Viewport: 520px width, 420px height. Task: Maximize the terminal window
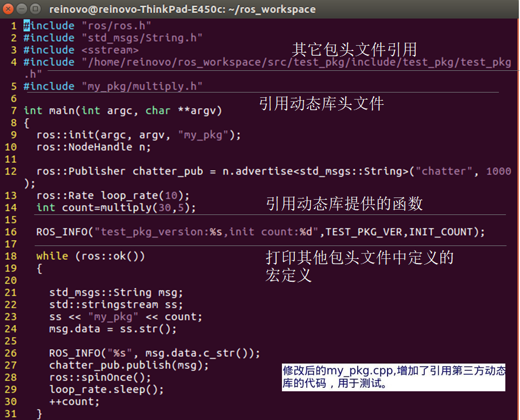[35, 9]
